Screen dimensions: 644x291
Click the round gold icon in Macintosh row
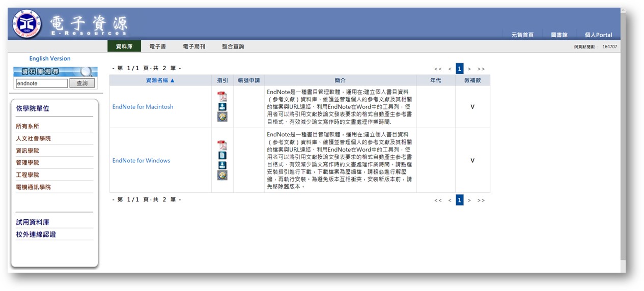(222, 117)
